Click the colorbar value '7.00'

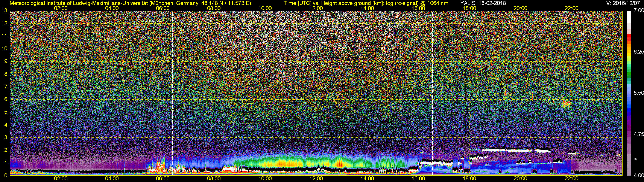638,10
